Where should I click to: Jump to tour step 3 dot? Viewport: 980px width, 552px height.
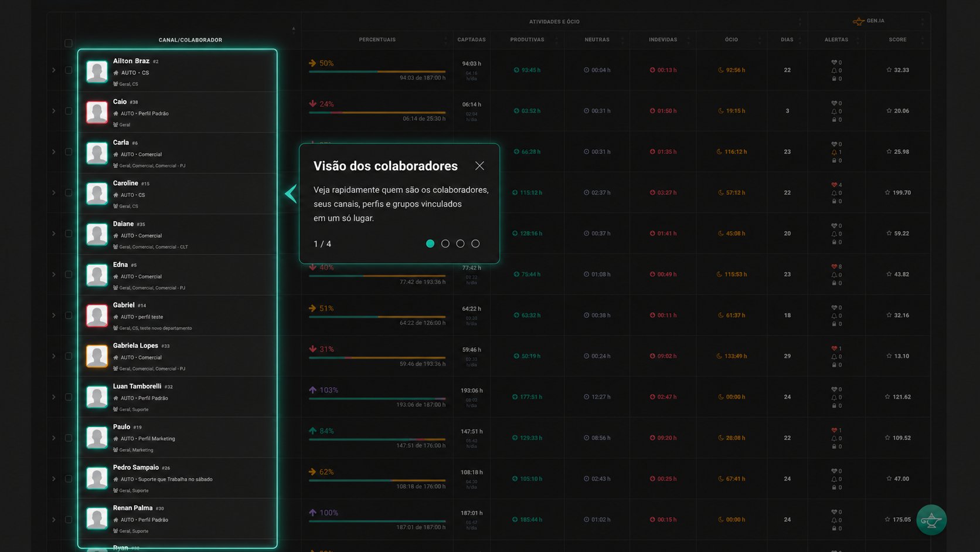click(x=461, y=243)
